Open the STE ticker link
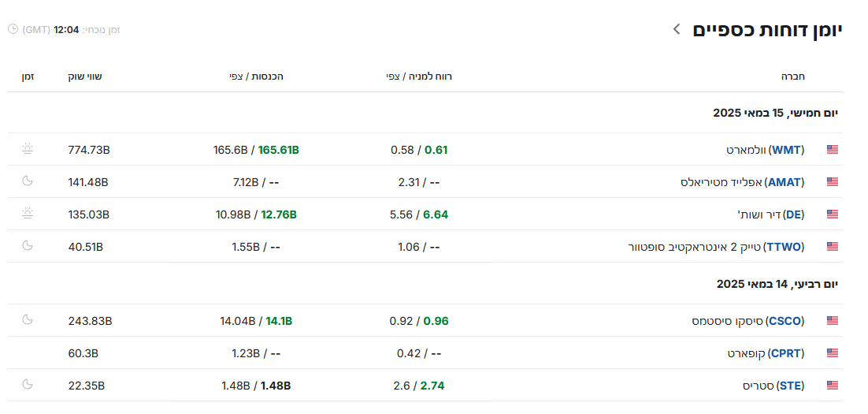This screenshot has height=414, width=868. coord(791,386)
